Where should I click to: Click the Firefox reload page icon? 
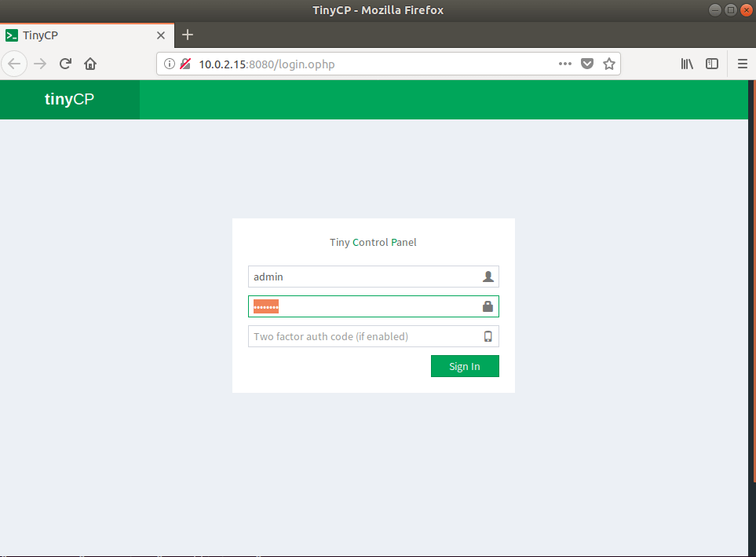click(x=66, y=64)
